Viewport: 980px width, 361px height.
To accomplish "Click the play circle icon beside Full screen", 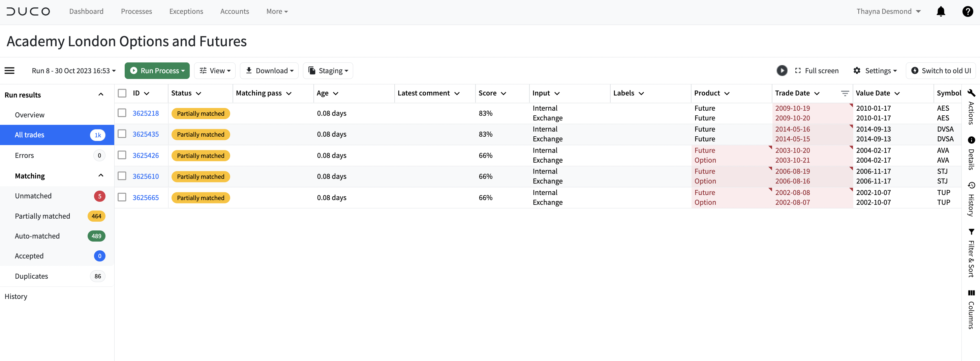I will tap(782, 71).
